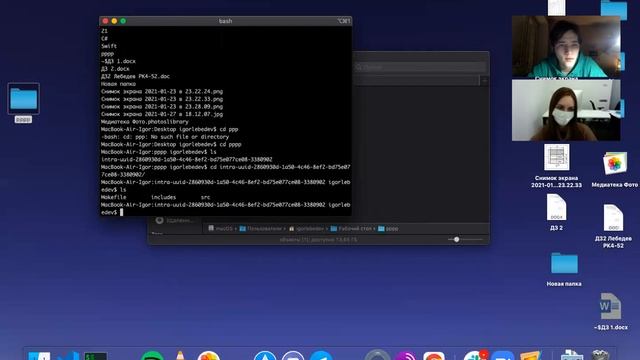
Task: Open Terminal from the Dock
Action: click(x=96, y=356)
